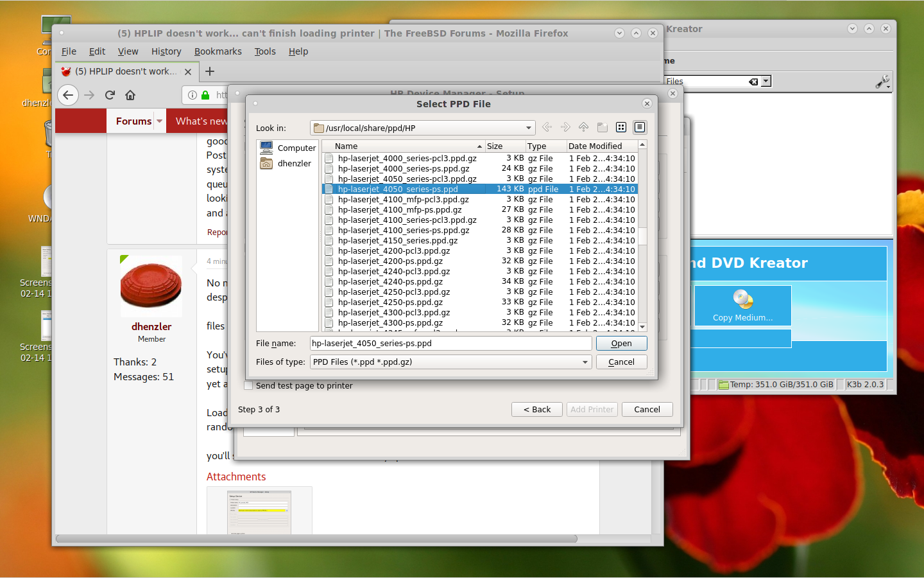This screenshot has width=924, height=578.
Task: Open Firefox File menu
Action: pos(69,51)
